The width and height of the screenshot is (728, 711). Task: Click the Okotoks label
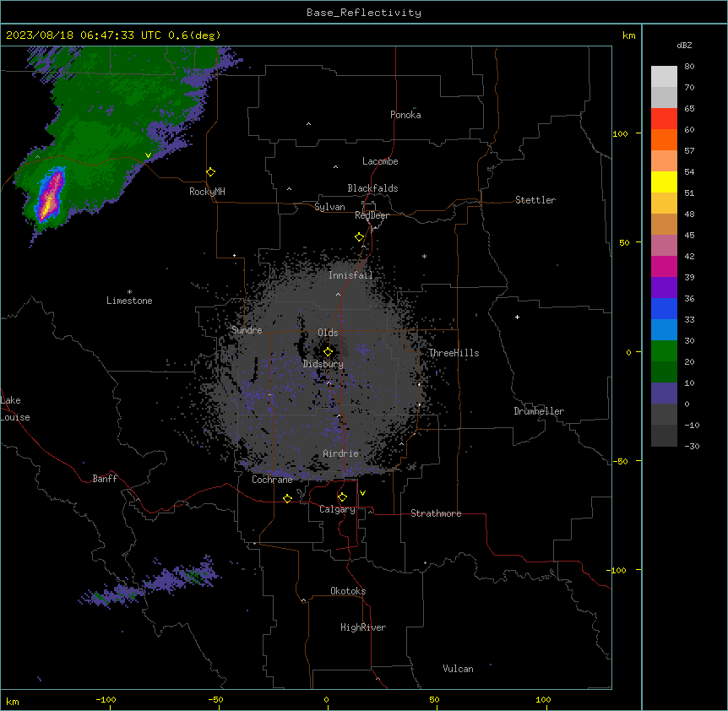[348, 591]
